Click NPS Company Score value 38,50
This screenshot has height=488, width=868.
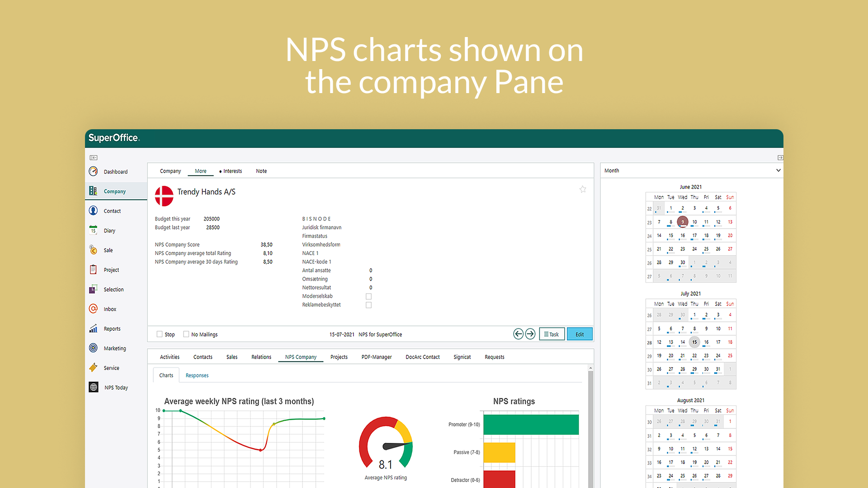point(266,244)
